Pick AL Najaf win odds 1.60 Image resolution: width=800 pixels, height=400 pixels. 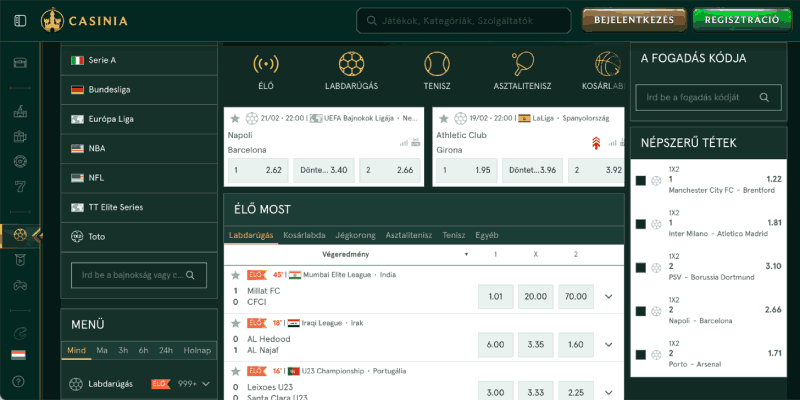pos(576,344)
